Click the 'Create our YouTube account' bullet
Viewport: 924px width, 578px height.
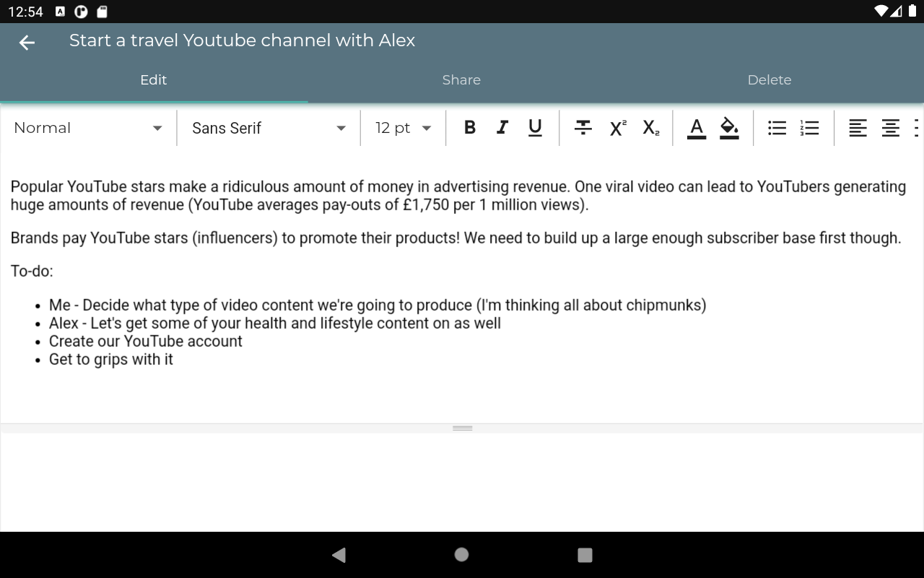(x=146, y=341)
